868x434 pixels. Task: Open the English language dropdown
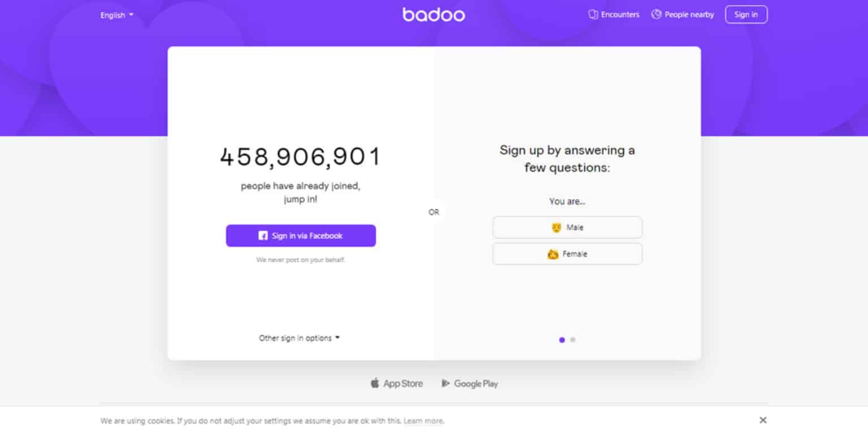pyautogui.click(x=116, y=15)
